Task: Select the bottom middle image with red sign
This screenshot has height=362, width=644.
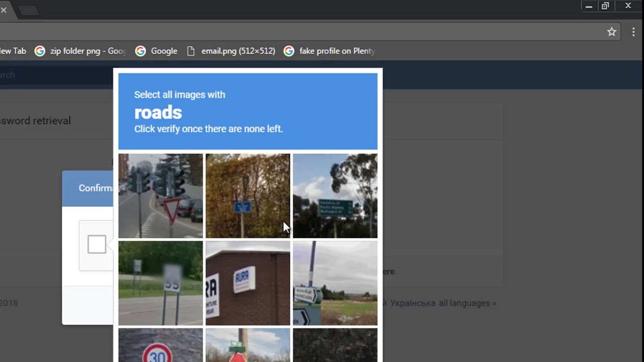Action: (248, 345)
